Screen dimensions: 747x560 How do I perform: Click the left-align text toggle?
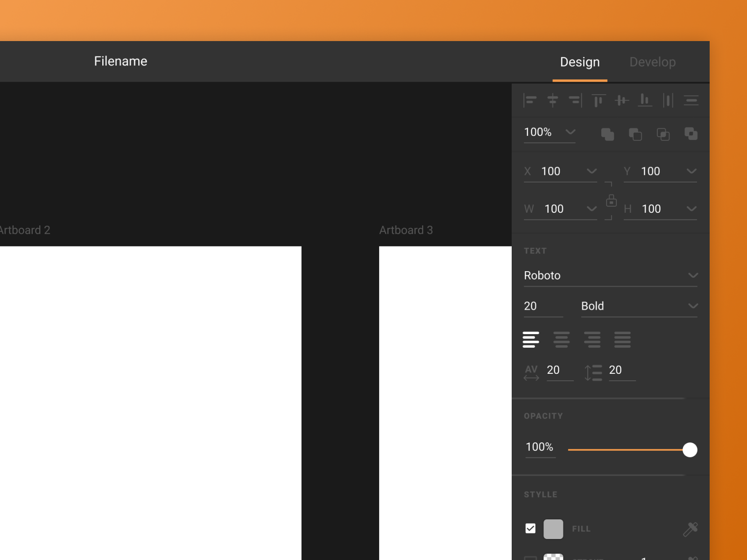[x=531, y=340]
